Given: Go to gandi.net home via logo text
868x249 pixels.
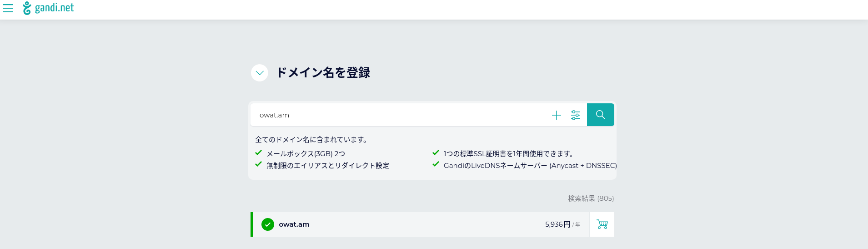Looking at the screenshot, I should coord(54,8).
